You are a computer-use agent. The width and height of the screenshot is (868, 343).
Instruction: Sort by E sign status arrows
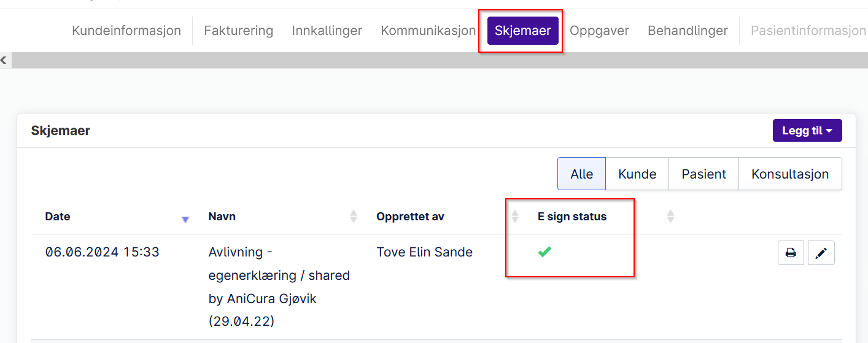pyautogui.click(x=670, y=216)
